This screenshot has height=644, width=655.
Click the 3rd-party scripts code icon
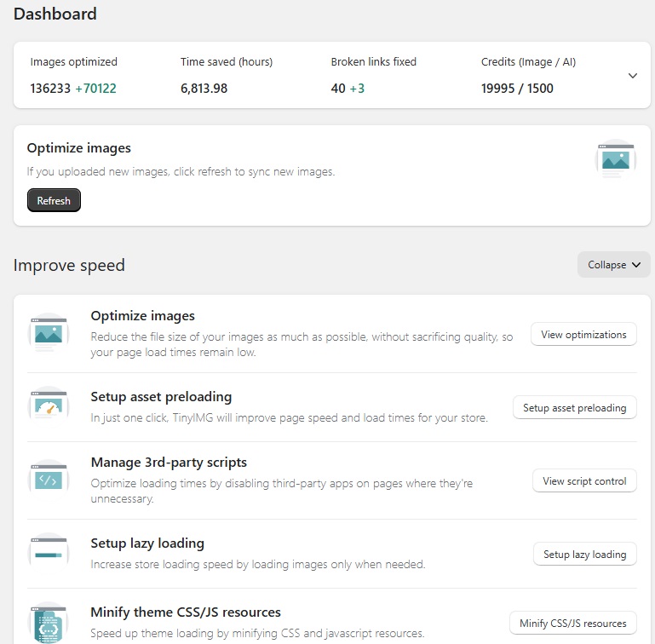pos(48,480)
